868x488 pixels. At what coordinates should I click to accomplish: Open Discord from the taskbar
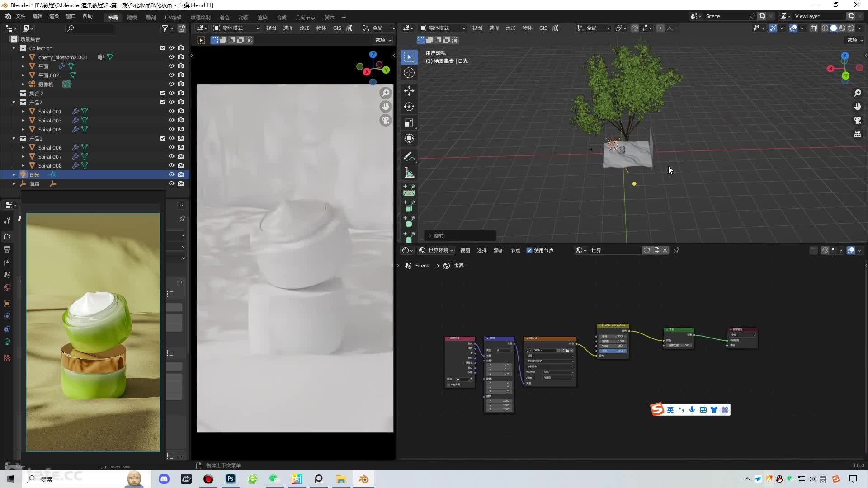164,479
